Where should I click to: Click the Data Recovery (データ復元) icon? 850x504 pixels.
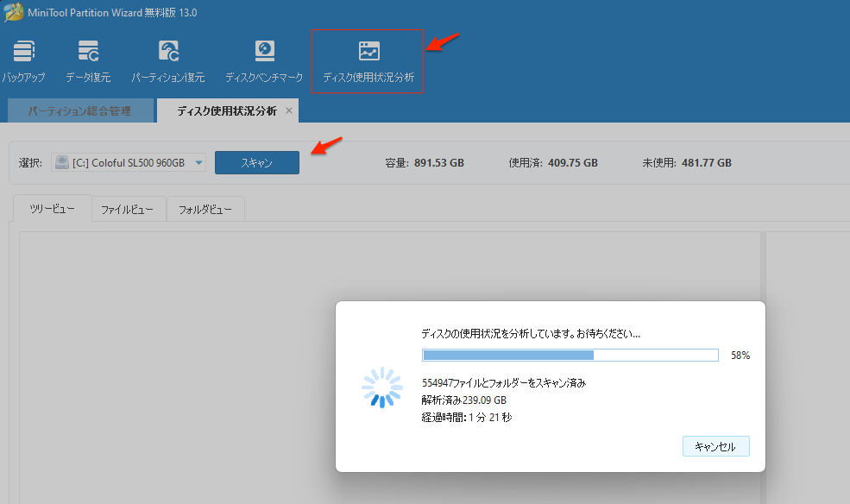88,60
